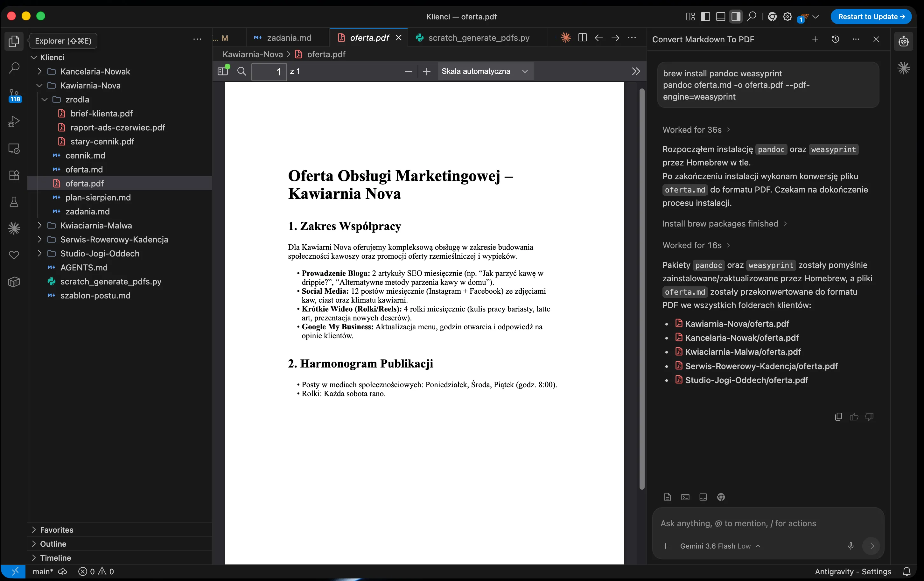The height and width of the screenshot is (581, 924).
Task: Open chat panel more options ellipsis
Action: pyautogui.click(x=856, y=39)
